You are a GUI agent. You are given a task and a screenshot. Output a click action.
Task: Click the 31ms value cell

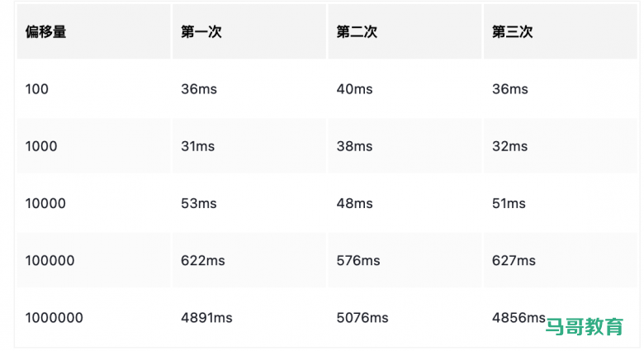[197, 146]
